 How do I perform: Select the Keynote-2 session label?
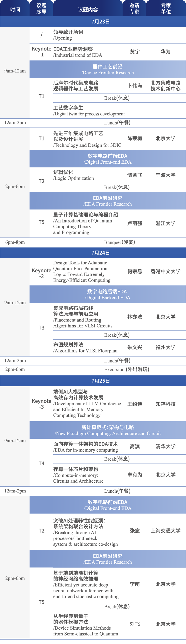41,273
